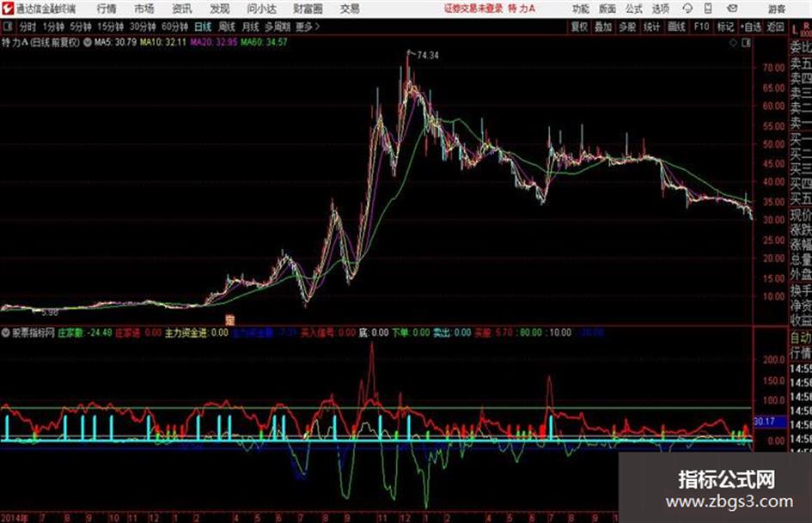Open the 选项 menu
The height and width of the screenshot is (523, 812).
click(x=660, y=9)
